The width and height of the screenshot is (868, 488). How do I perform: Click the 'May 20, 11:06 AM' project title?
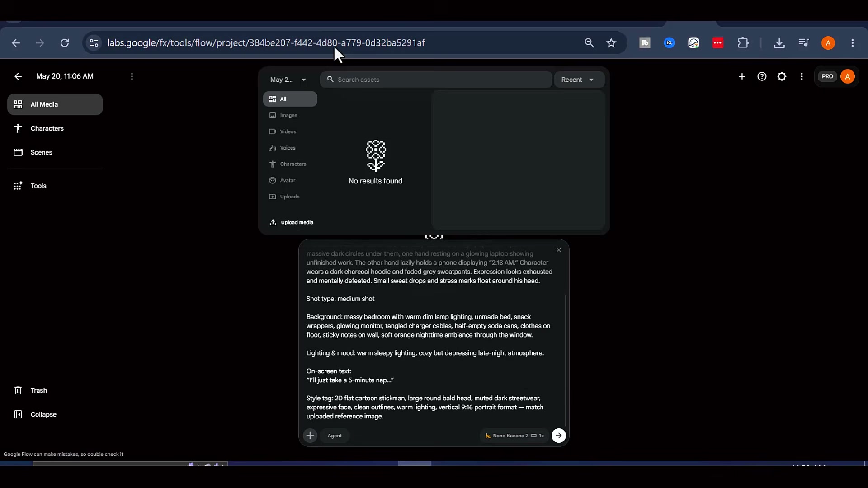65,76
